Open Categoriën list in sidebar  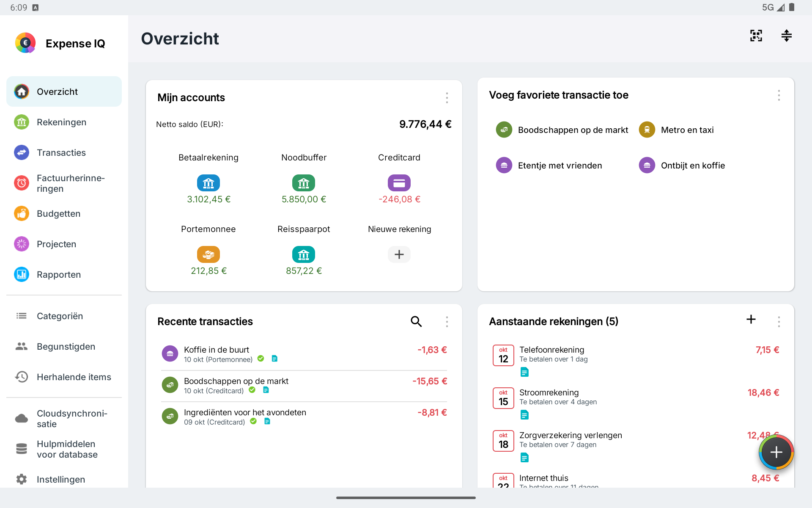(64, 316)
